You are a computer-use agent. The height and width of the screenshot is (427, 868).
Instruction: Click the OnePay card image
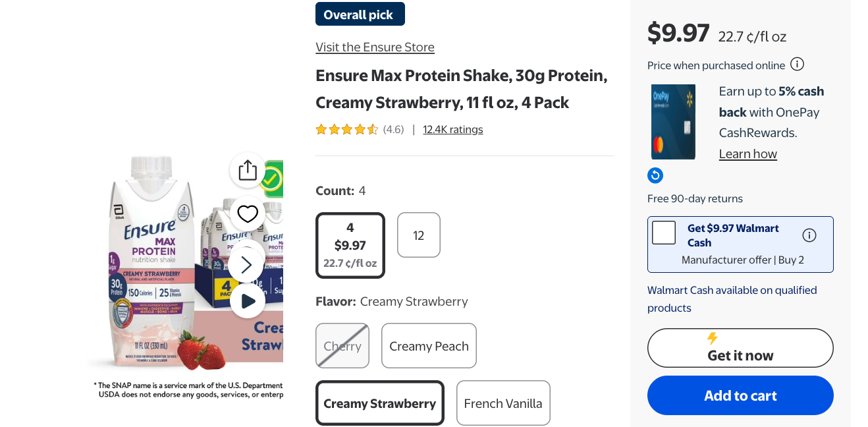[673, 121]
